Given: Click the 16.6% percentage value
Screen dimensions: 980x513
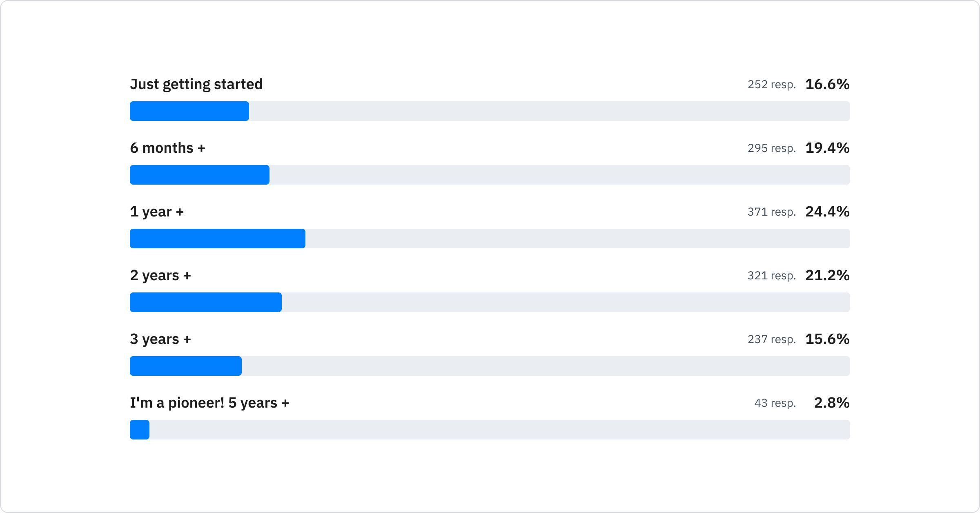Looking at the screenshot, I should point(827,84).
